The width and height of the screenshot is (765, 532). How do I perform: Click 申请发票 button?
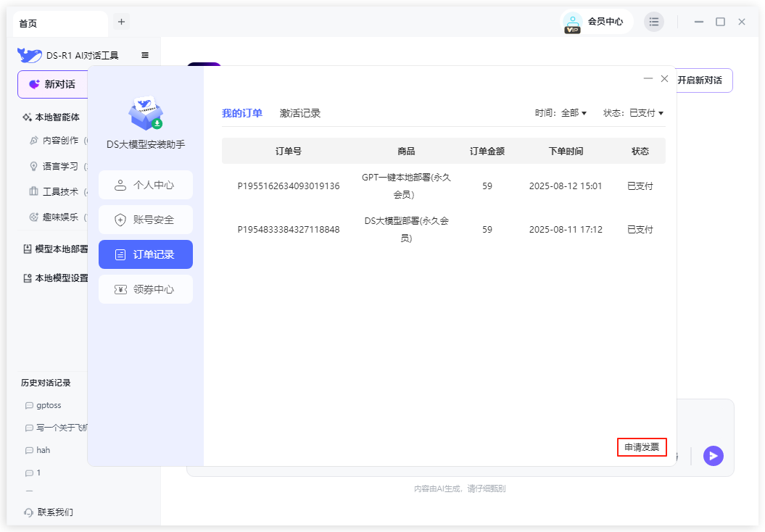coord(642,447)
